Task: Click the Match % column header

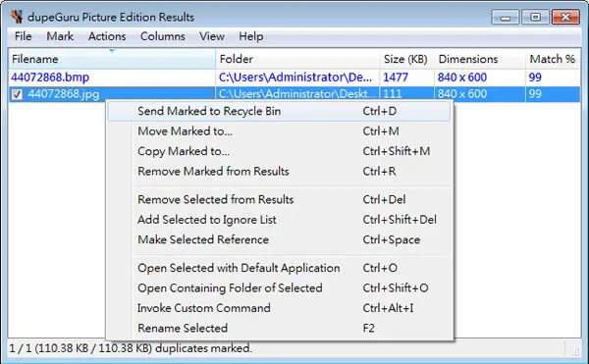Action: tap(553, 59)
